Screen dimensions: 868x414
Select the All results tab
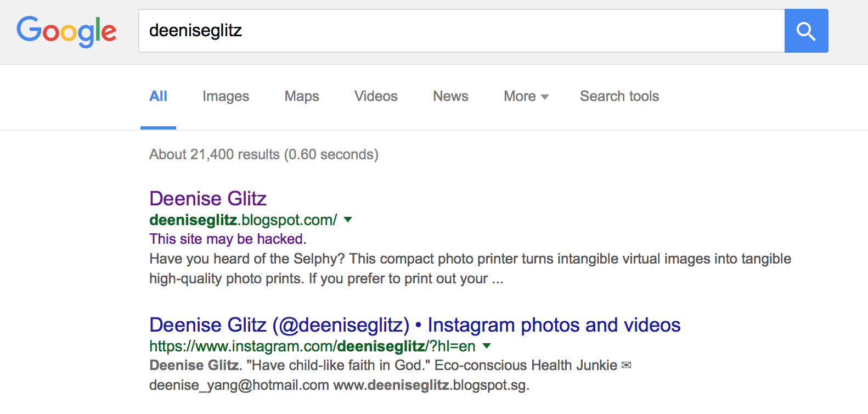158,97
